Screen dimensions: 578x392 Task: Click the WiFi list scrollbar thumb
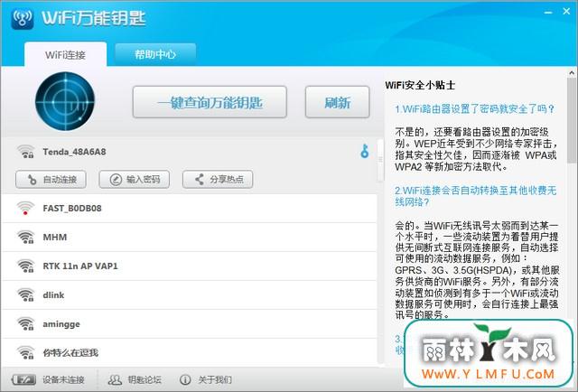[x=380, y=160]
